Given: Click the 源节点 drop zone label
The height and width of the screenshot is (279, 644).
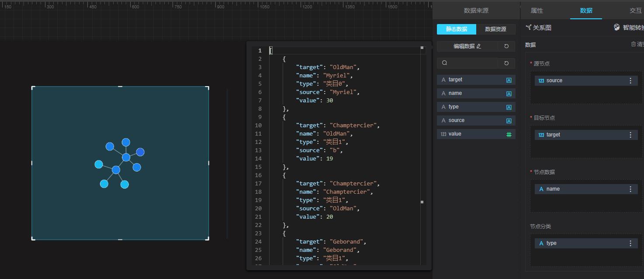Looking at the screenshot, I should (x=542, y=64).
